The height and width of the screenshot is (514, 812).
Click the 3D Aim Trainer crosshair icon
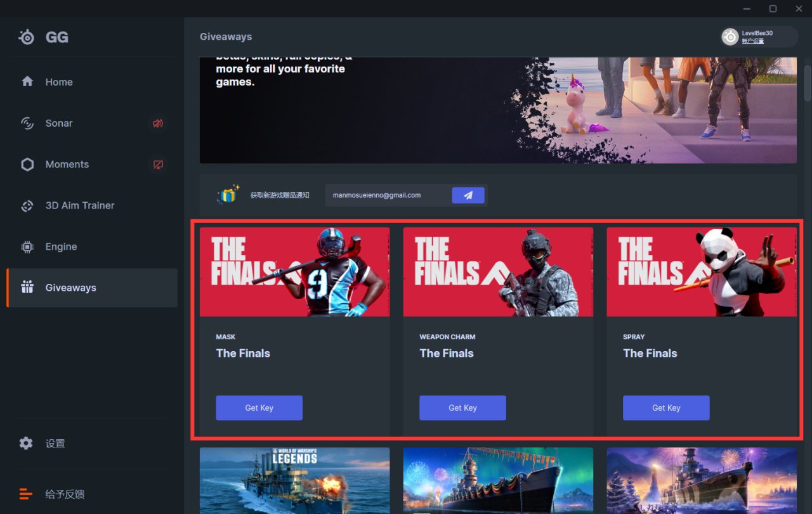pos(27,205)
